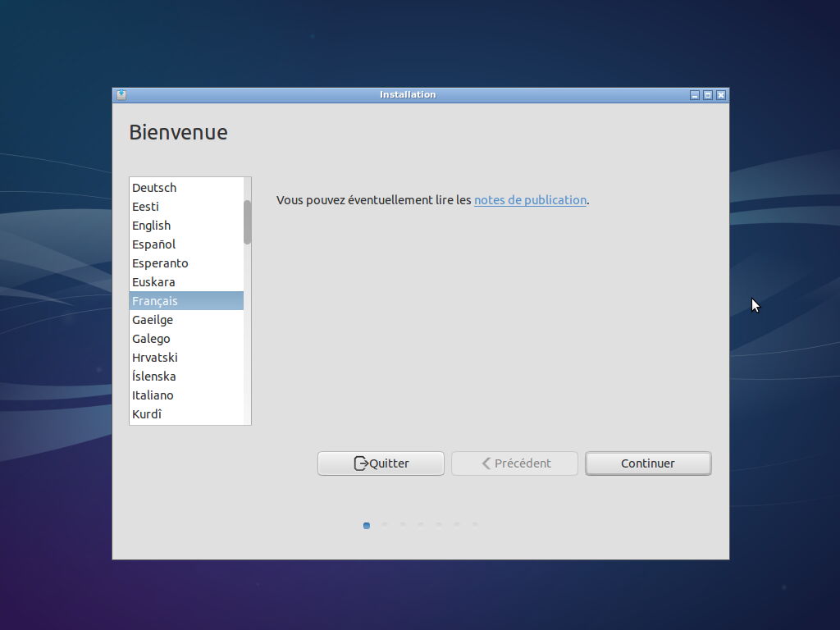The height and width of the screenshot is (630, 840).
Task: Click the first blue progress dot
Action: [x=366, y=526]
